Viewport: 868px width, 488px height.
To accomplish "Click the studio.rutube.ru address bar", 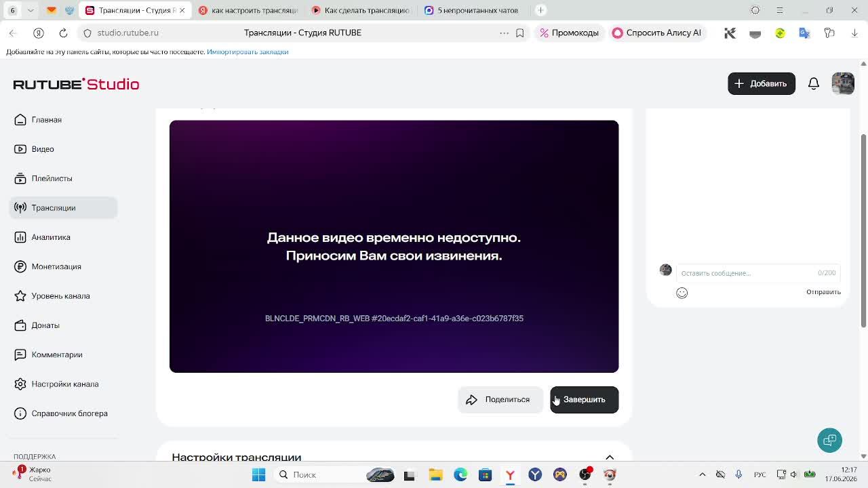I will coord(127,33).
